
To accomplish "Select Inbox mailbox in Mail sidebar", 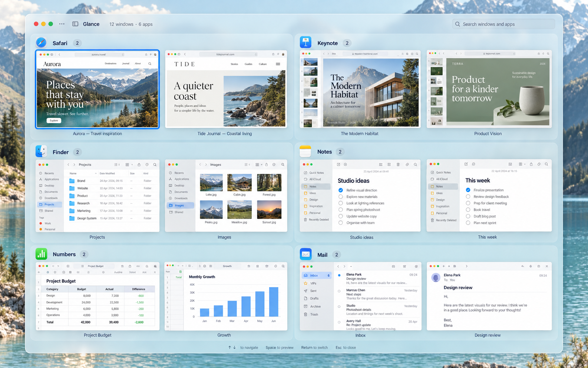I will tap(317, 275).
